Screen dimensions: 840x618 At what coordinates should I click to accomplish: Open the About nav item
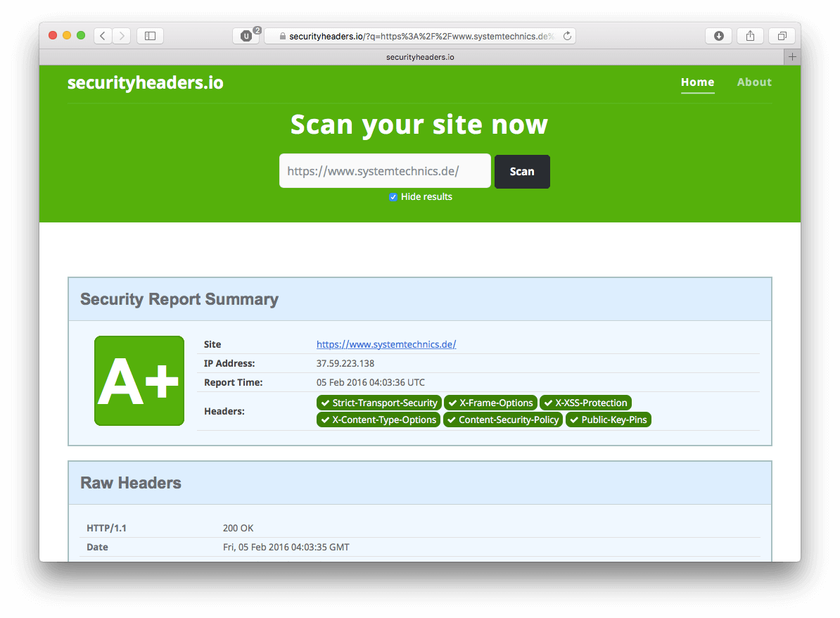coord(754,82)
